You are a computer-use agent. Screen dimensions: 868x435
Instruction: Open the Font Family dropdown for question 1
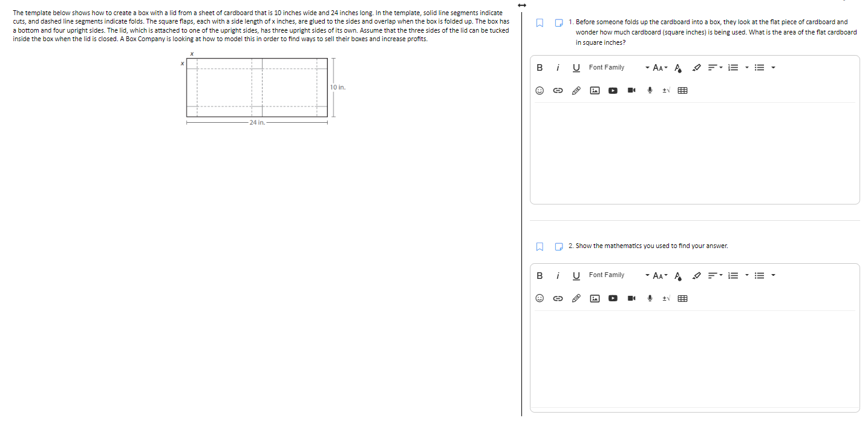(607, 67)
